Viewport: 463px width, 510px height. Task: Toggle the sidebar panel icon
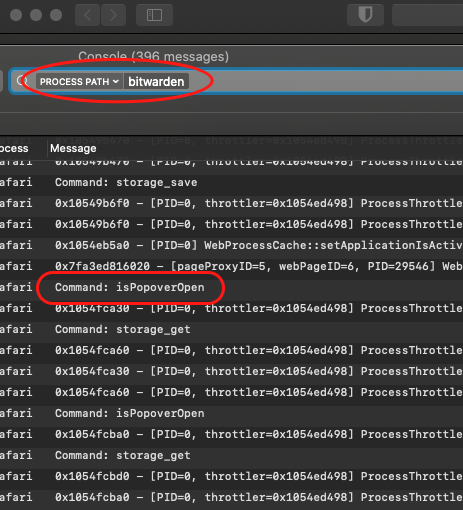(154, 15)
